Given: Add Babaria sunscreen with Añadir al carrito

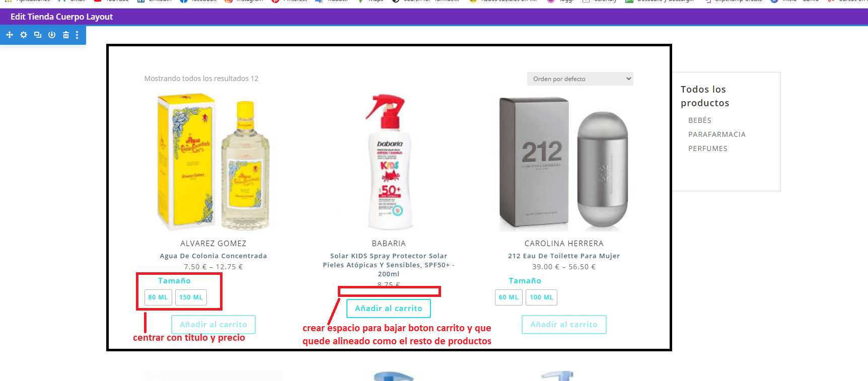Looking at the screenshot, I should click(x=389, y=309).
